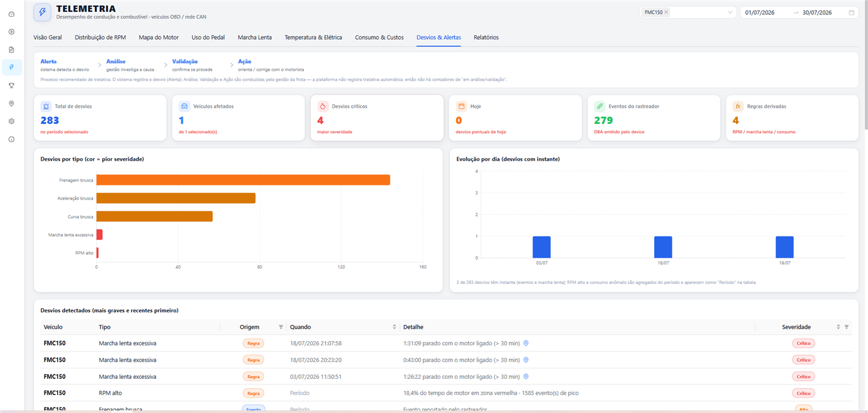This screenshot has height=413, width=868.
Task: Click the Ação process step
Action: (271, 65)
